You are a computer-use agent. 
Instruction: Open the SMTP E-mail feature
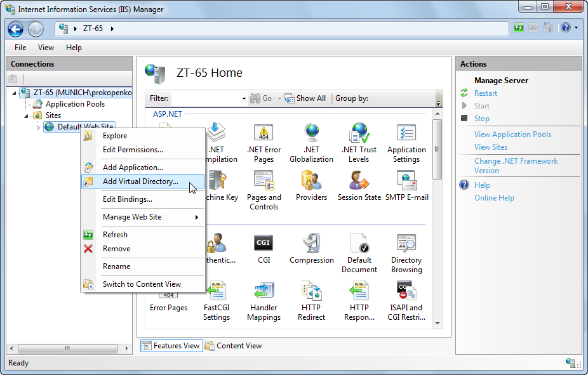(407, 186)
